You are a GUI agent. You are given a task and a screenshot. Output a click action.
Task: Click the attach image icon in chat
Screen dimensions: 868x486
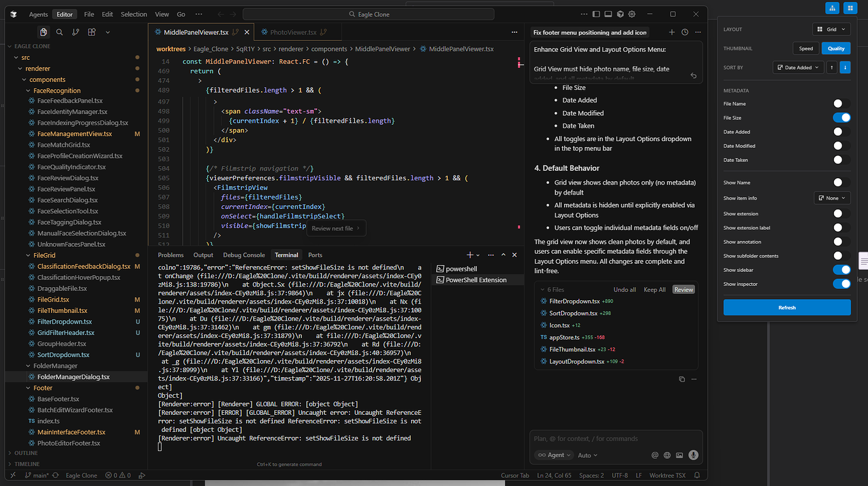pos(679,455)
